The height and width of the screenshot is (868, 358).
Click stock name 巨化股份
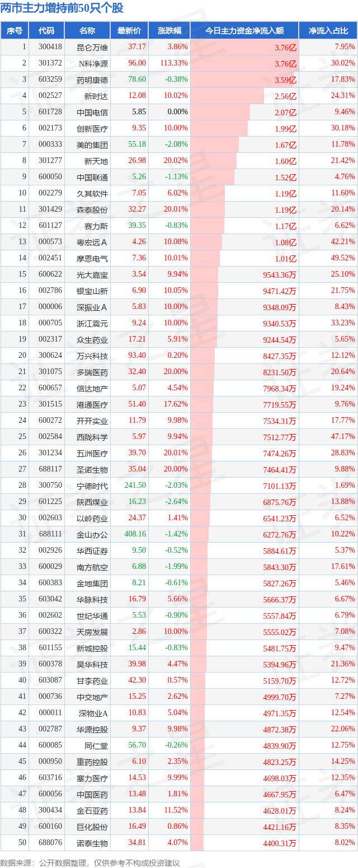click(92, 827)
